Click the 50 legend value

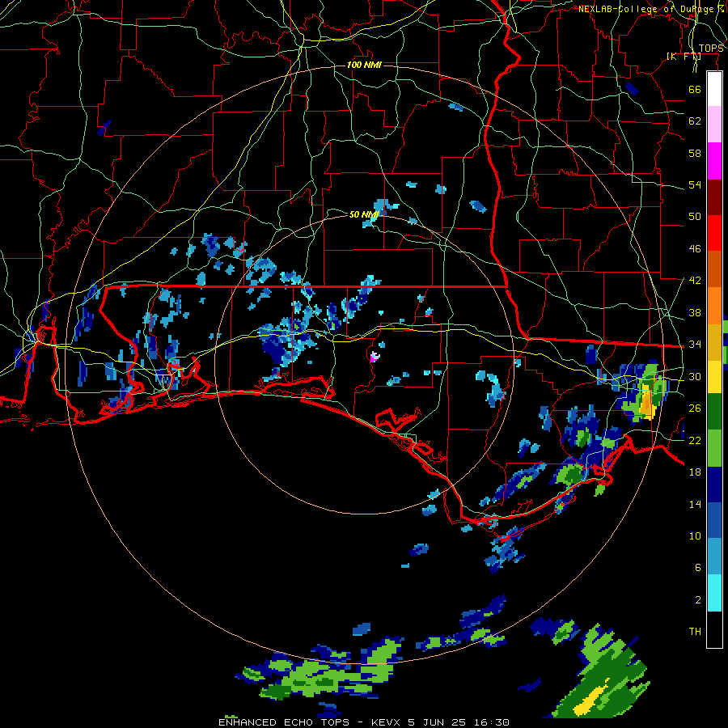click(695, 217)
